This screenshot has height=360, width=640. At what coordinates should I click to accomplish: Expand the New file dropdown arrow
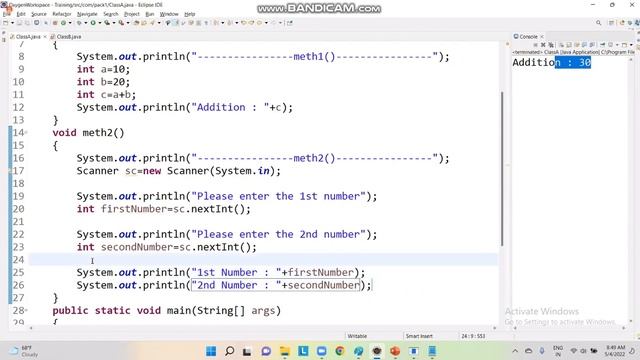pyautogui.click(x=12, y=23)
